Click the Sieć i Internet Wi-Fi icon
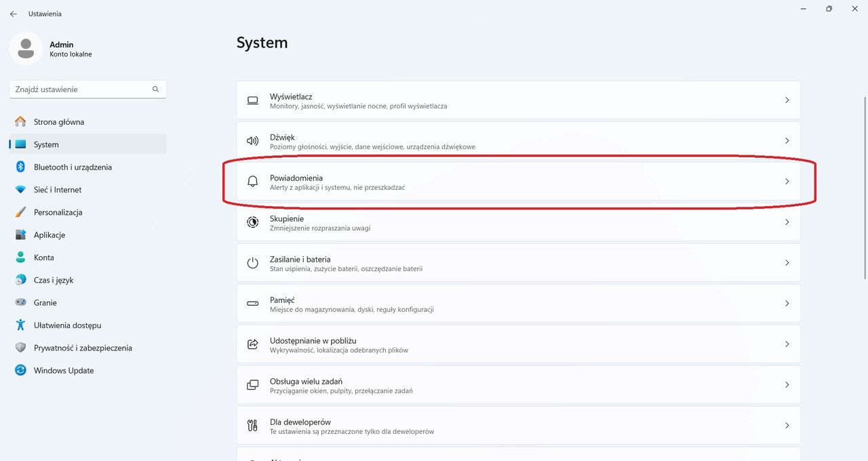The width and height of the screenshot is (868, 461). [20, 190]
